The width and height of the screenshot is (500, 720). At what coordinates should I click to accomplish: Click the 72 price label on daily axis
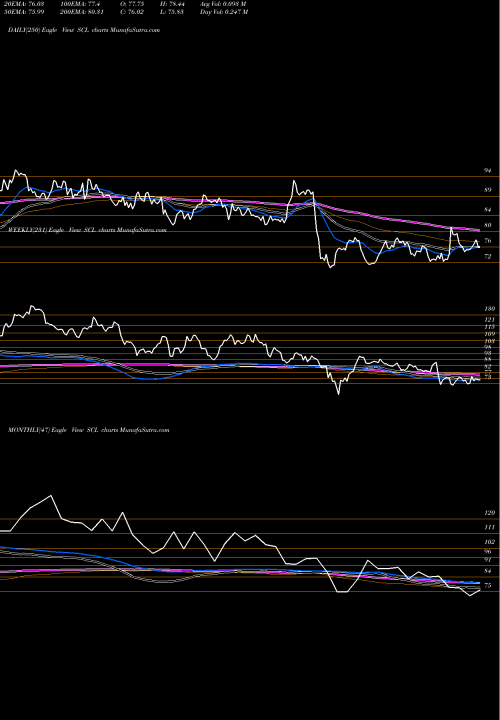(x=488, y=257)
